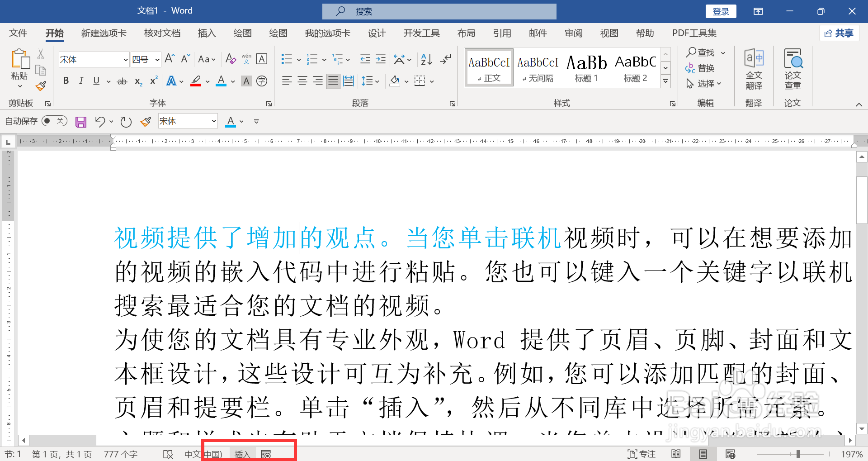Viewport: 868px width, 461px height.
Task: Select the Format Painter (格式刷) icon
Action: (40, 86)
